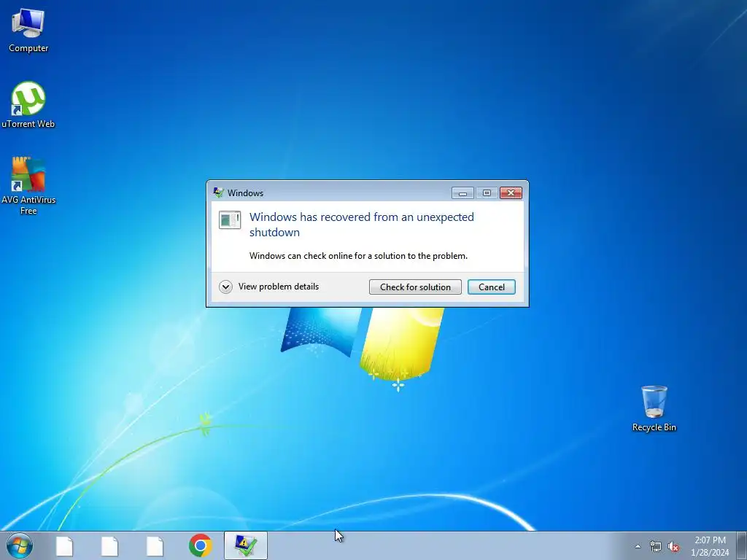Select the Recycle Bin icon
747x560 pixels.
point(654,408)
